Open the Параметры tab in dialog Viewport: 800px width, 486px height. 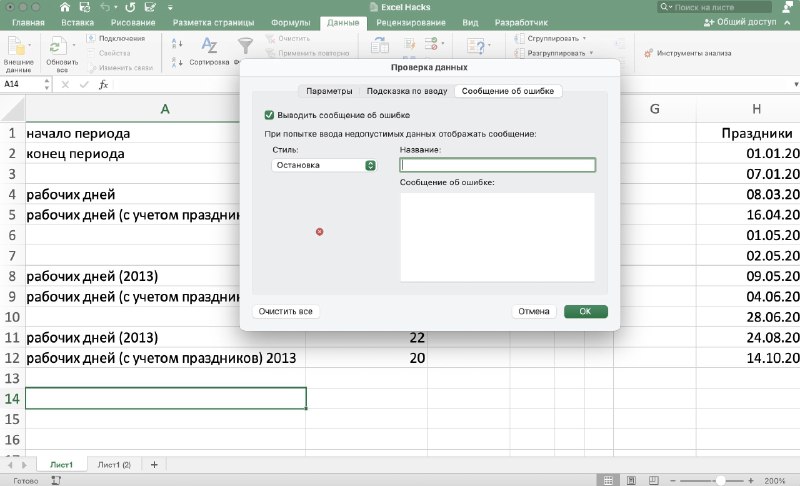(329, 91)
